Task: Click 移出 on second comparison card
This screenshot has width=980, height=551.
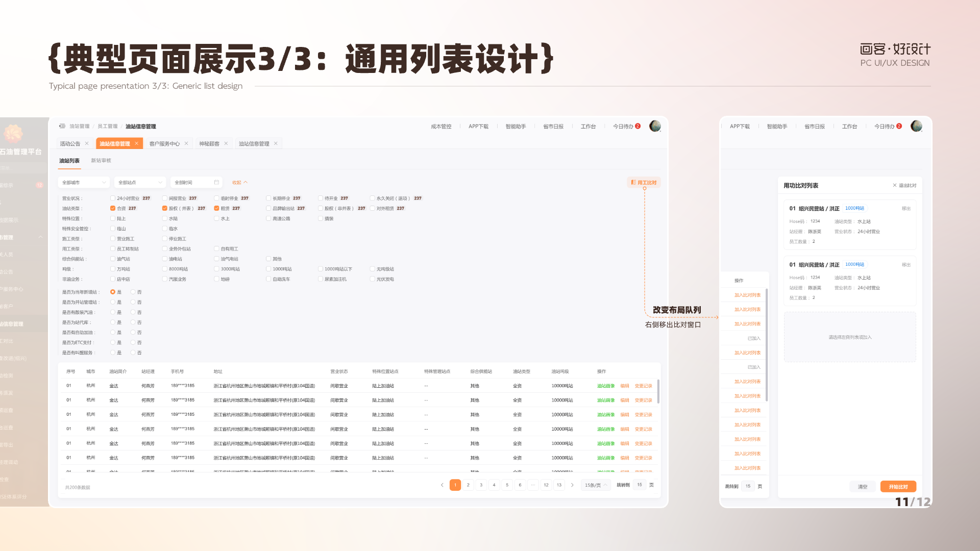Action: [x=906, y=265]
